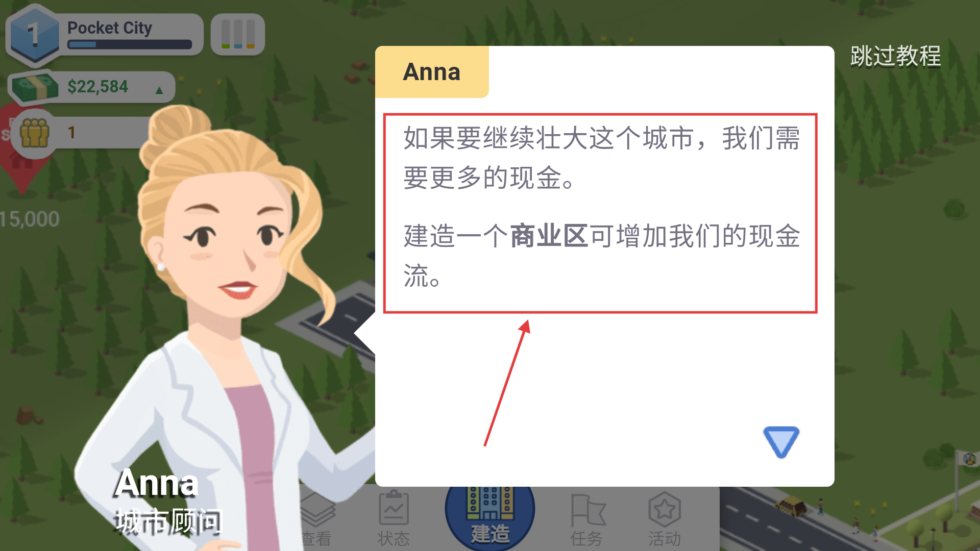Click the Pocket City name label
The width and height of the screenshot is (980, 551).
pos(110,28)
